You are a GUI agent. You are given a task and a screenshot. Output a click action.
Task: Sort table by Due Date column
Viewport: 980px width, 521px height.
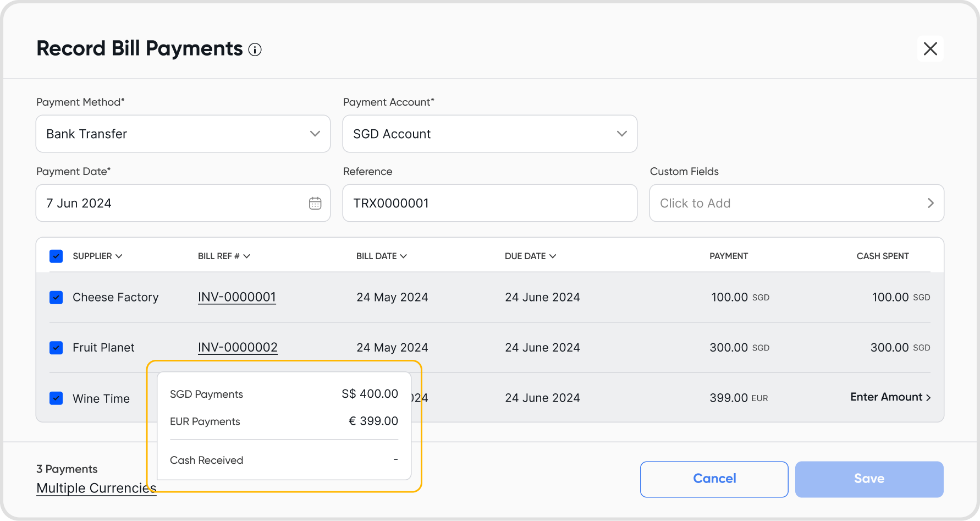(530, 256)
